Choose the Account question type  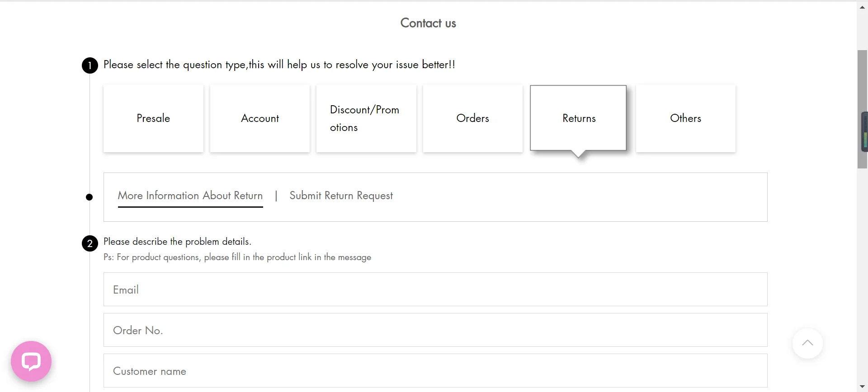[x=260, y=118]
